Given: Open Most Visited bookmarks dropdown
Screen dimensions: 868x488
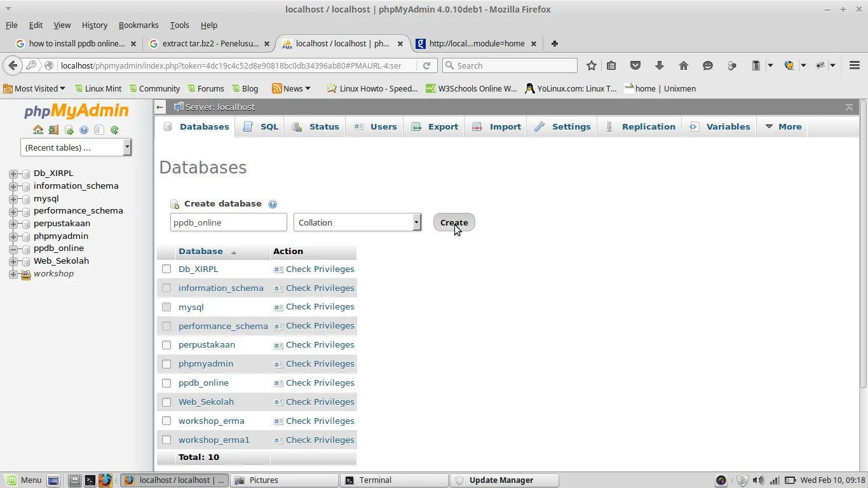Looking at the screenshot, I should 34,88.
